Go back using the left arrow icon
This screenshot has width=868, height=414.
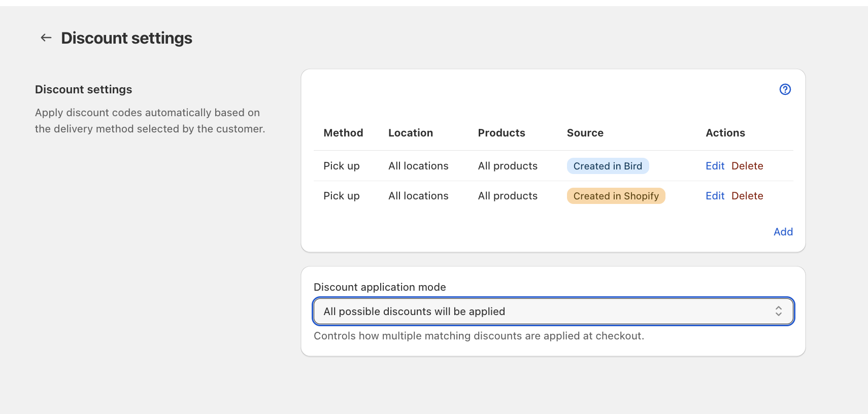[x=46, y=38]
